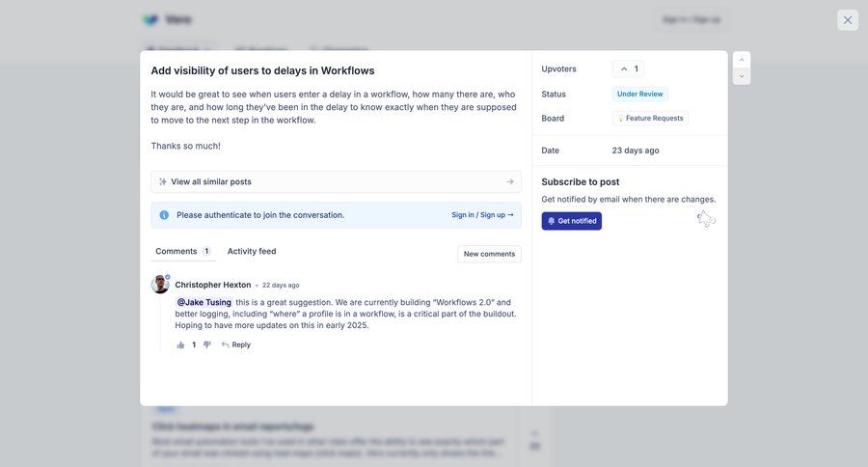
Task: Open the New comments sort dropdown
Action: [x=489, y=254]
